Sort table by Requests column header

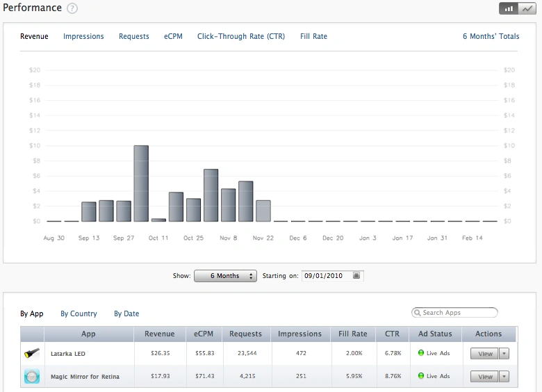click(x=246, y=334)
